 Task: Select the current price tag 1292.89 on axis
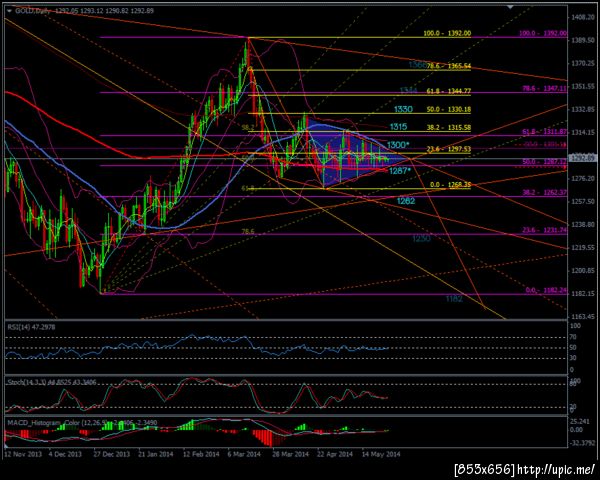click(583, 157)
